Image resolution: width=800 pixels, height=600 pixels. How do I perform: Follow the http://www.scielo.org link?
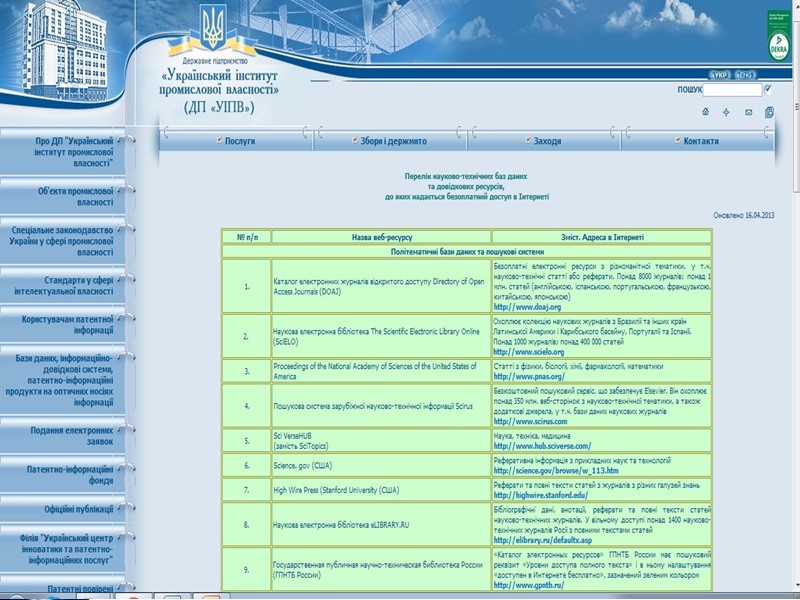[529, 352]
